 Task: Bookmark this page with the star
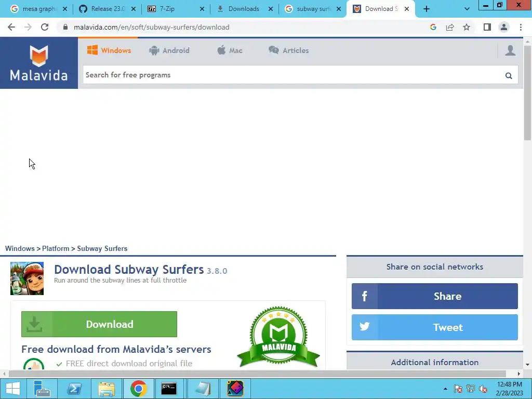point(467,27)
